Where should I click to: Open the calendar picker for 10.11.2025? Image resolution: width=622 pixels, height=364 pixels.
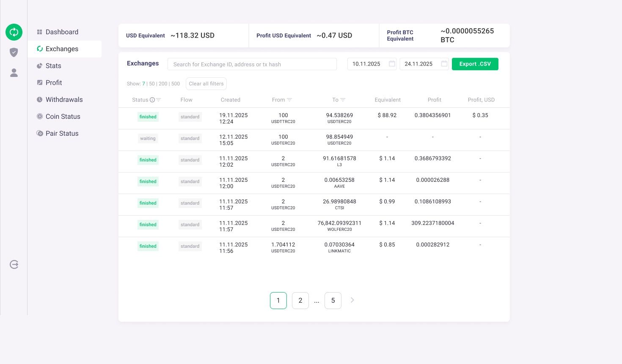[392, 64]
